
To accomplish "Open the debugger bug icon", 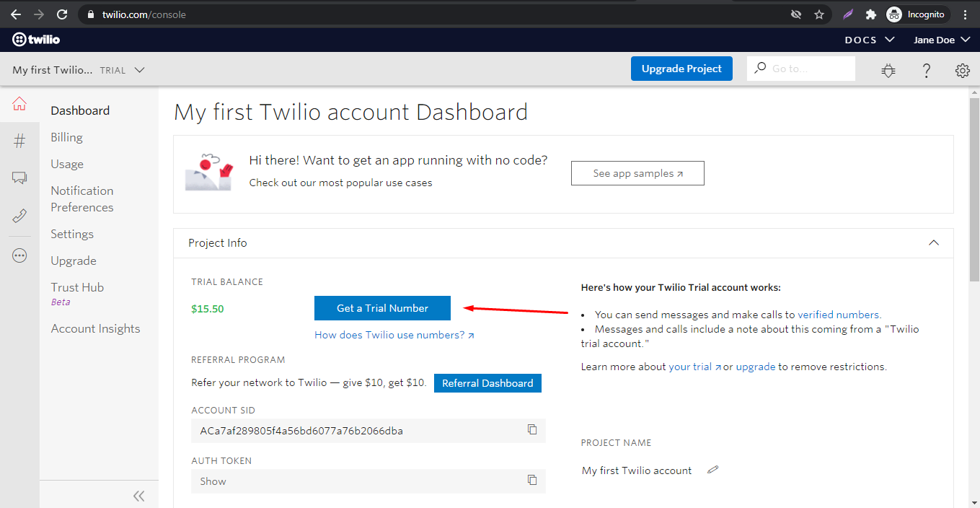I will [888, 70].
